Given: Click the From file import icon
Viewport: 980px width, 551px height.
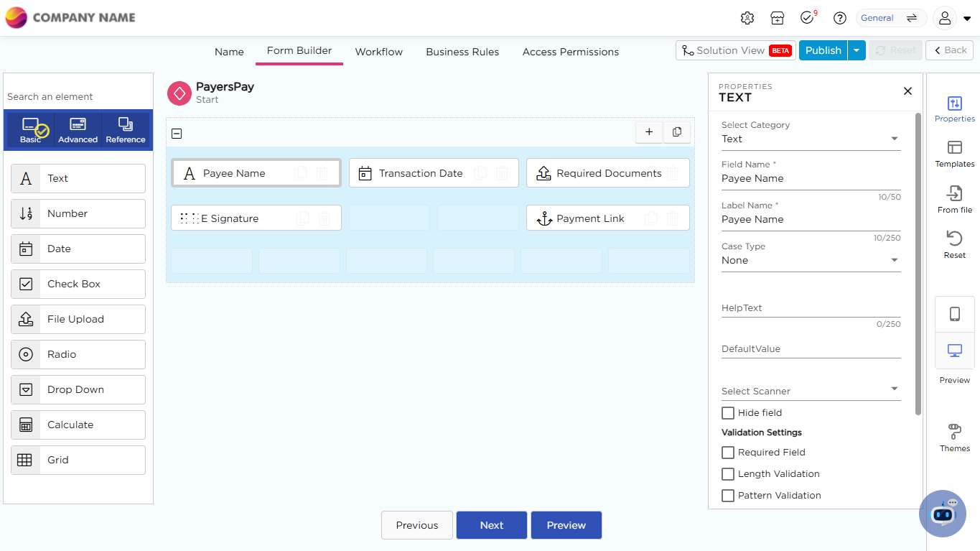Looking at the screenshot, I should coord(954,194).
